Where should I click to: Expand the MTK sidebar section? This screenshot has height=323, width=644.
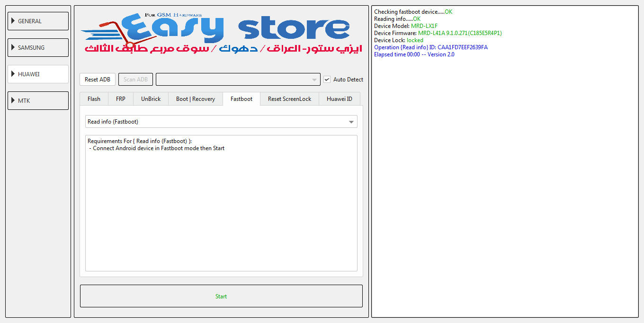pos(38,101)
